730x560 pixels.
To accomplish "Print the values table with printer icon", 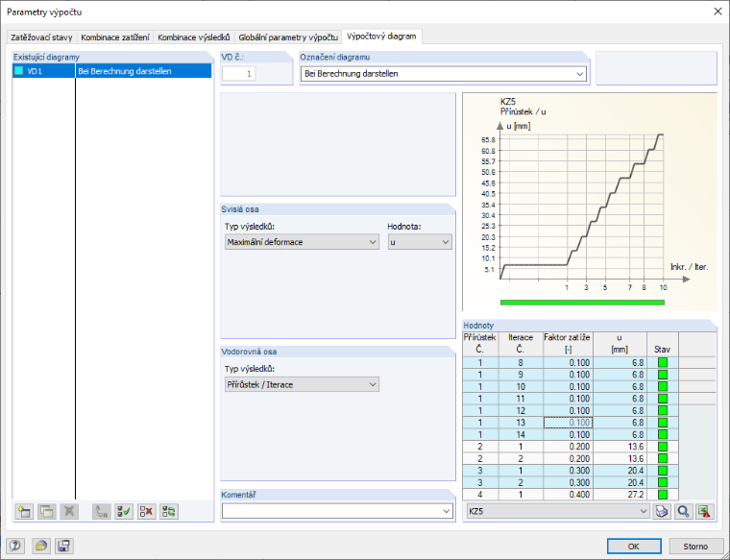I will point(662,511).
